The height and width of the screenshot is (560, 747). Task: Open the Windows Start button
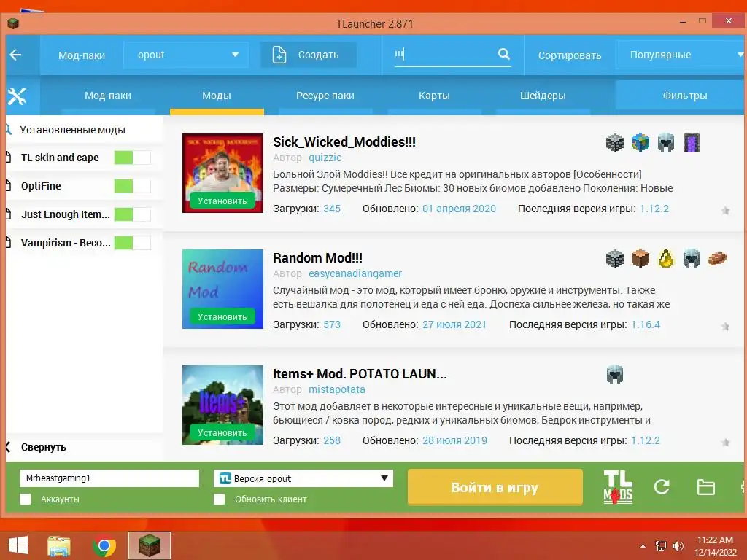pyautogui.click(x=18, y=545)
